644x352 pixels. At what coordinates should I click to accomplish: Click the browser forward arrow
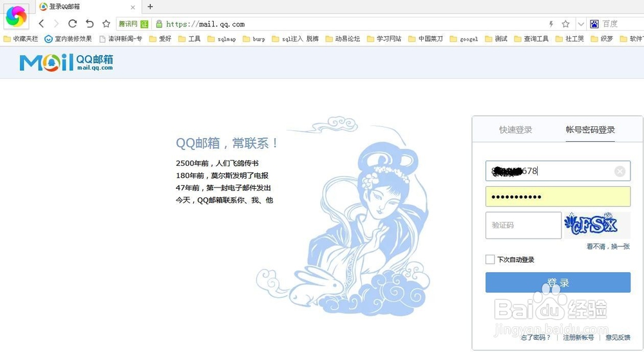click(56, 24)
